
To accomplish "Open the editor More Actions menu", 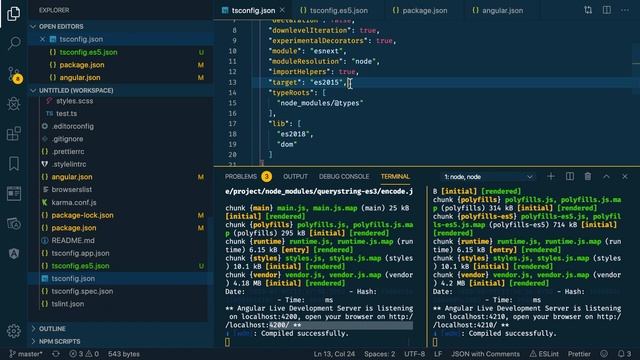I will pyautogui.click(x=625, y=10).
